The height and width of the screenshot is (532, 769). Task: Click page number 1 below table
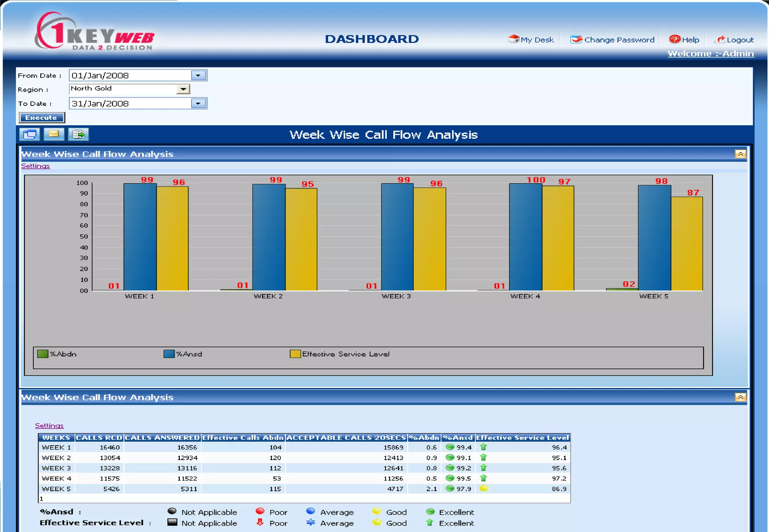click(41, 499)
